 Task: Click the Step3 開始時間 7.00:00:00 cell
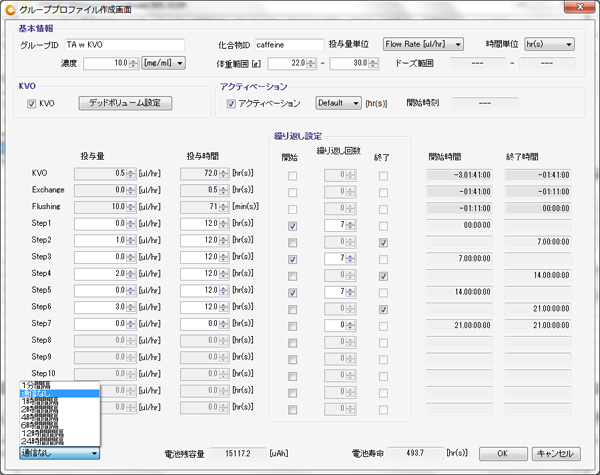point(459,259)
